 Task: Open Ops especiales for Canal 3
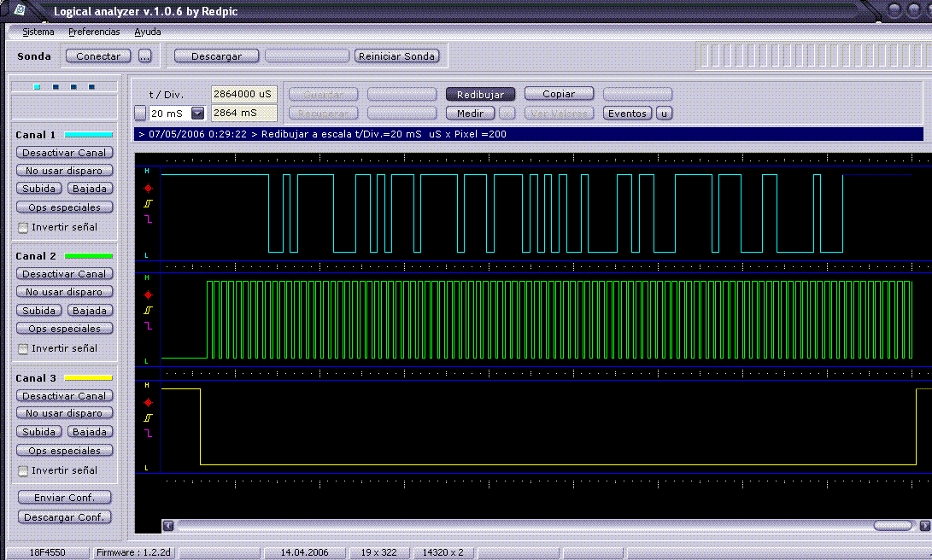point(64,450)
